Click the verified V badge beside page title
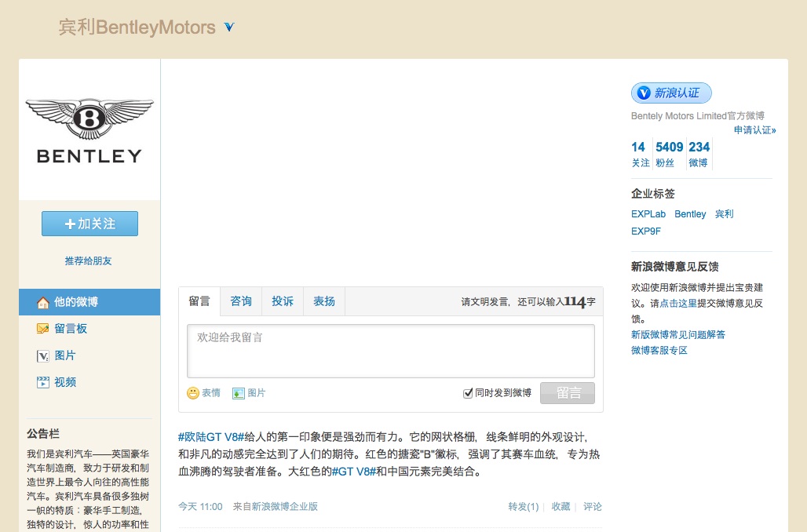The image size is (807, 532). pos(229,27)
